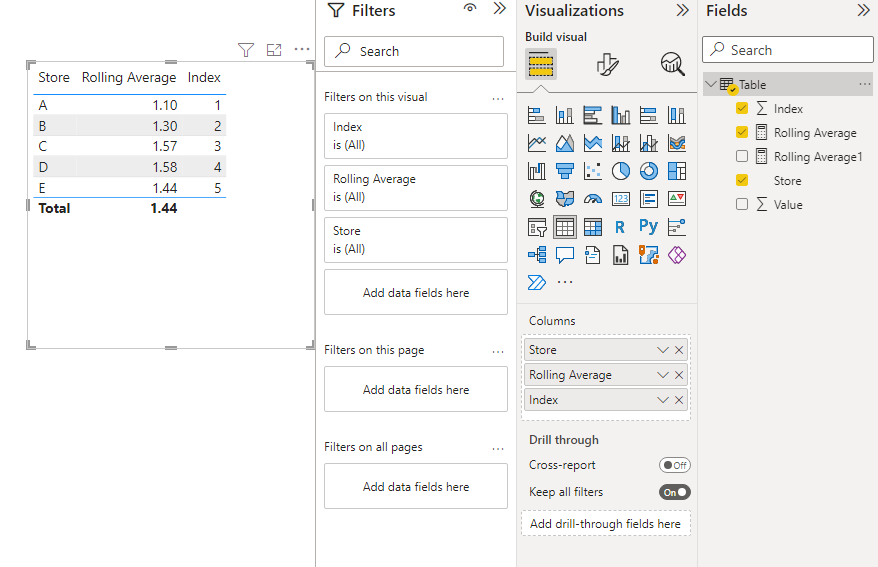Choose the donut chart visual
This screenshot has width=878, height=567.
point(648,171)
